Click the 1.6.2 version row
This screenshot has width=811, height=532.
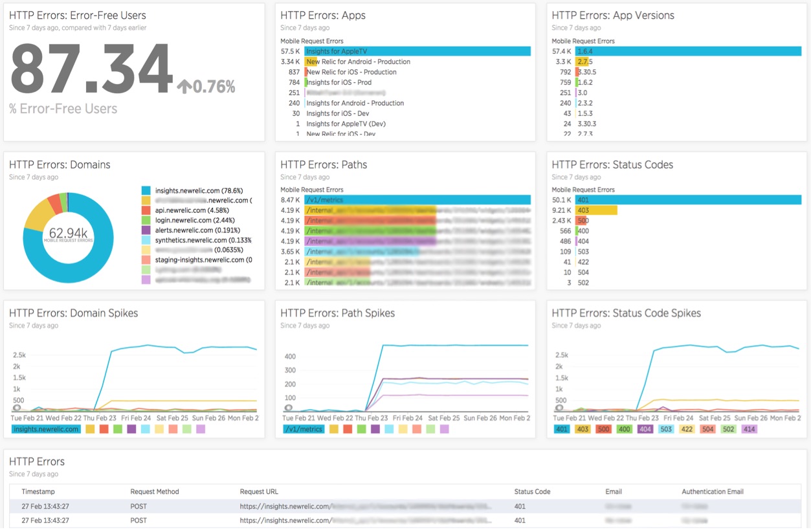coord(676,82)
